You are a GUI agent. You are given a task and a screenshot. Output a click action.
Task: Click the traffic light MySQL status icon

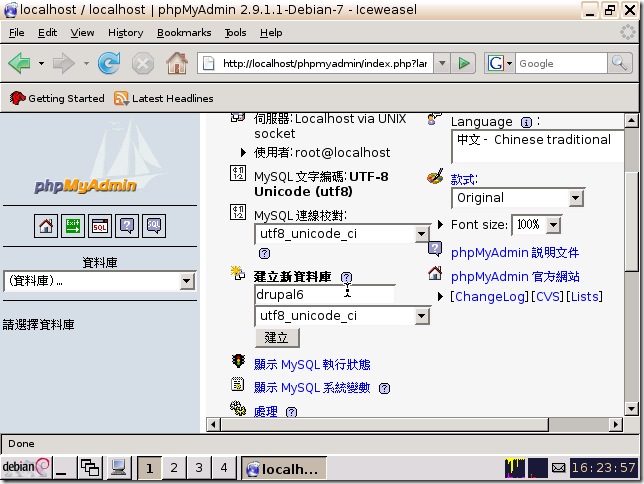pos(238,361)
